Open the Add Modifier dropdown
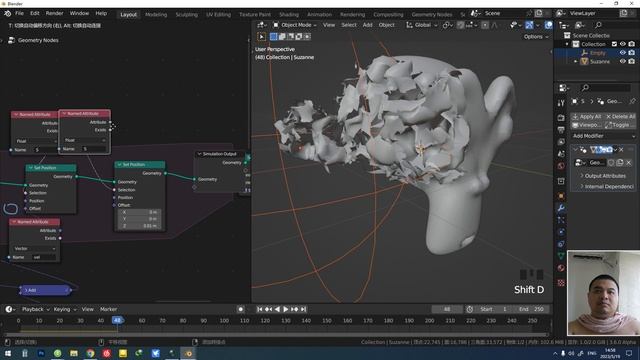This screenshot has height=360, width=640. [x=603, y=136]
